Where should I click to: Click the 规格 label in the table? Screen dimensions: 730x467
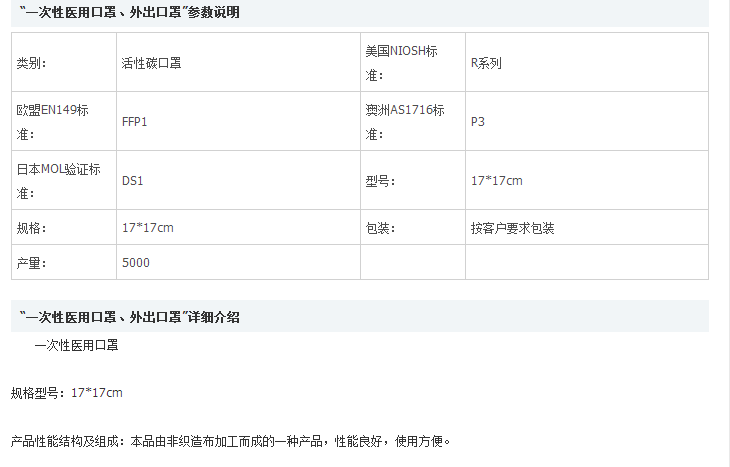pyautogui.click(x=32, y=228)
